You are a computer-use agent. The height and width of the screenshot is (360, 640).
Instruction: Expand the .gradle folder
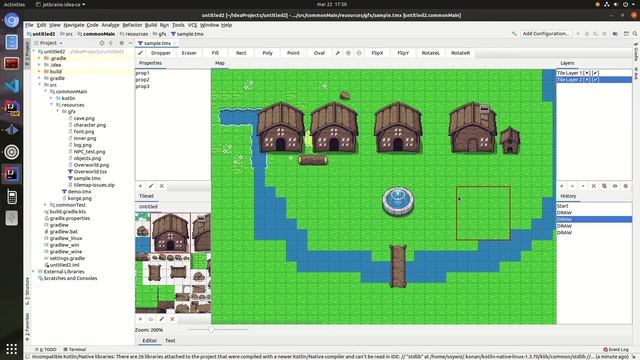[x=39, y=58]
